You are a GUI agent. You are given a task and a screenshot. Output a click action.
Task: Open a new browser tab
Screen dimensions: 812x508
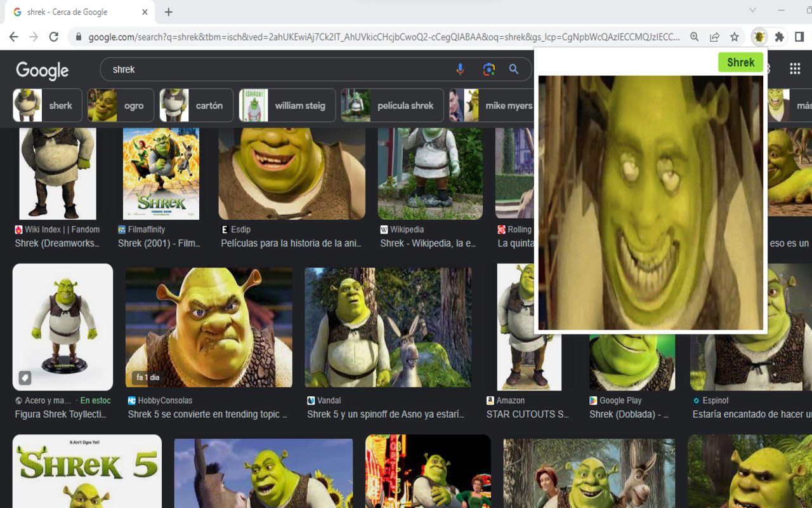(169, 12)
